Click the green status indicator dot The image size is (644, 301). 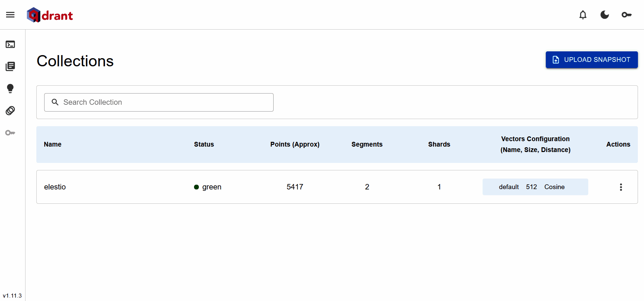(x=196, y=187)
